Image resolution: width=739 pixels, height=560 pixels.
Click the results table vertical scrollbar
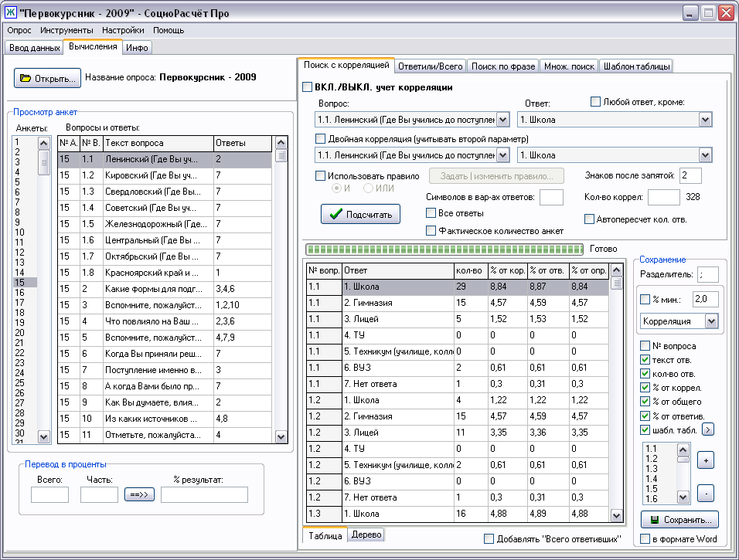616,394
